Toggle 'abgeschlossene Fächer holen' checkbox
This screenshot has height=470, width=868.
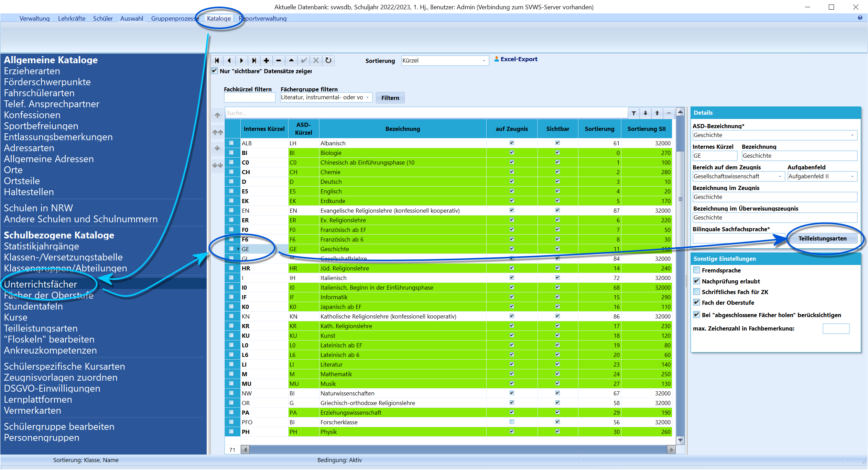[696, 315]
